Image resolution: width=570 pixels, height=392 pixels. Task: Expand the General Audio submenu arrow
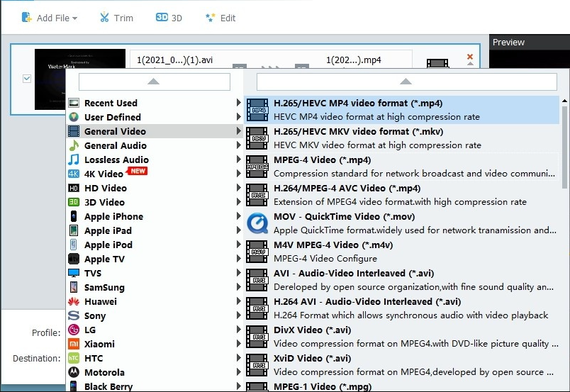pyautogui.click(x=238, y=145)
